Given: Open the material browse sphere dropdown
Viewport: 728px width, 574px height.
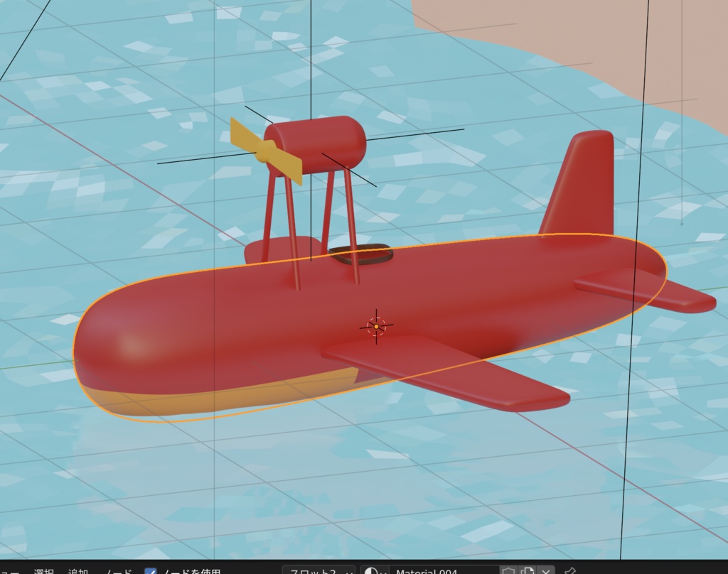Looking at the screenshot, I should tap(375, 570).
